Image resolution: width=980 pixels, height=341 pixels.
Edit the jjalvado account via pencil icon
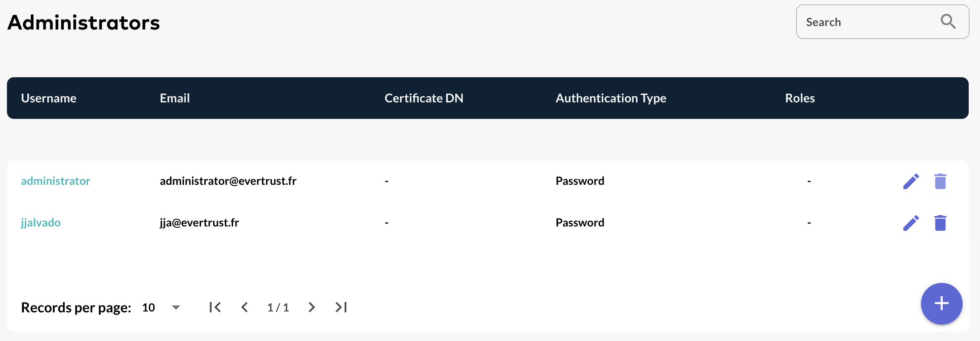click(x=910, y=223)
